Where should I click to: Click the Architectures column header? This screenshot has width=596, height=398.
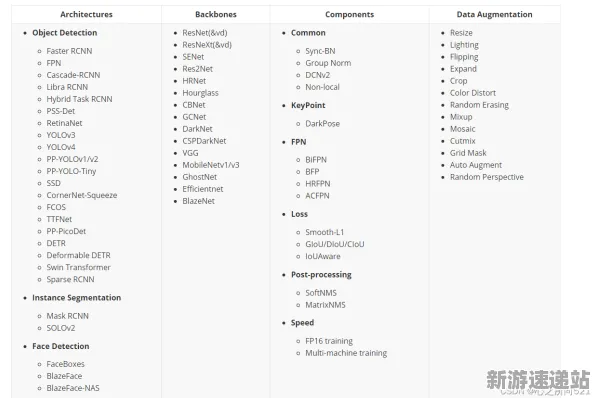click(86, 14)
